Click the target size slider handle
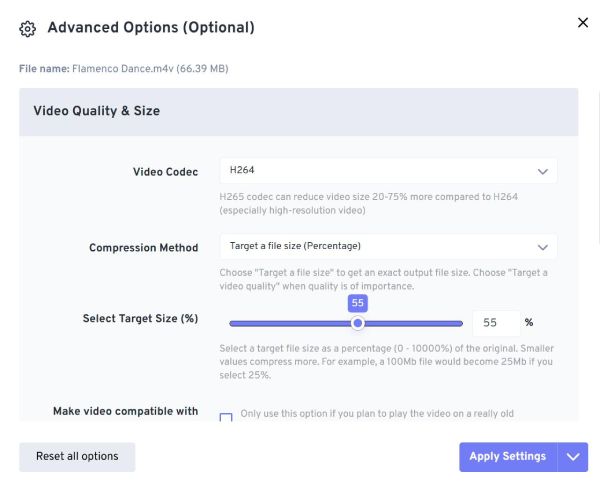Image resolution: width=600 pixels, height=486 pixels. (x=357, y=323)
